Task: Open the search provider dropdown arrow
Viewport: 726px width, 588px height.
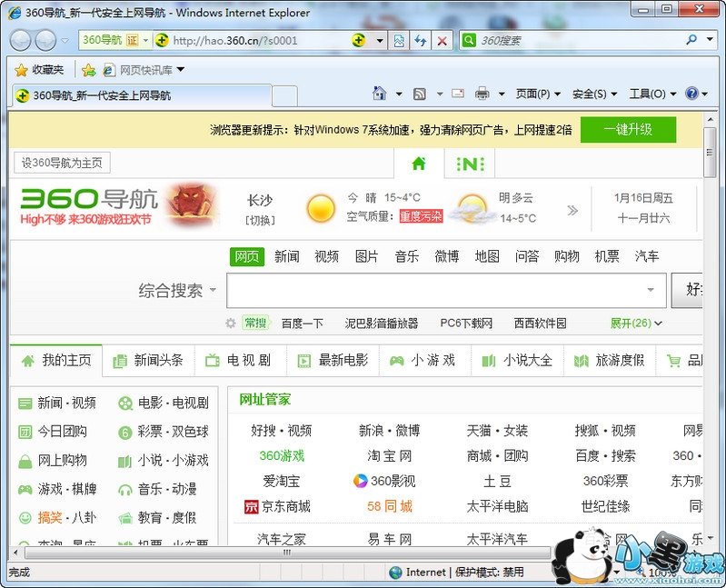Action: (x=710, y=40)
